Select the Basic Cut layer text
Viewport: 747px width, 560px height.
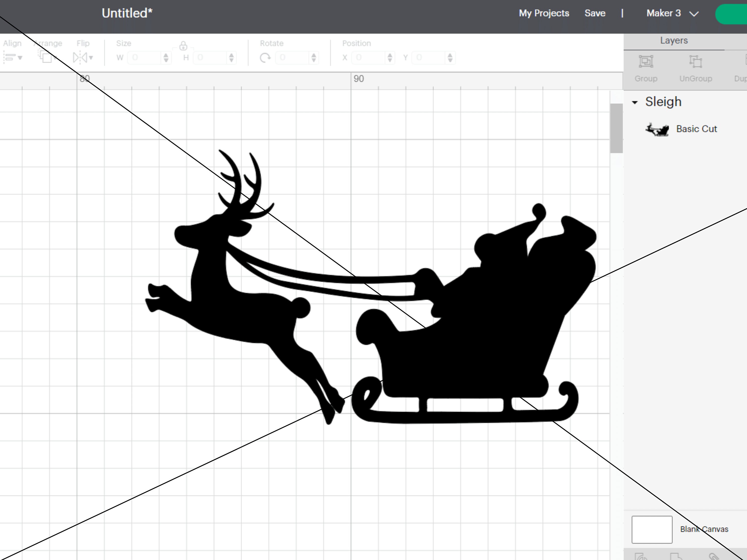click(696, 129)
